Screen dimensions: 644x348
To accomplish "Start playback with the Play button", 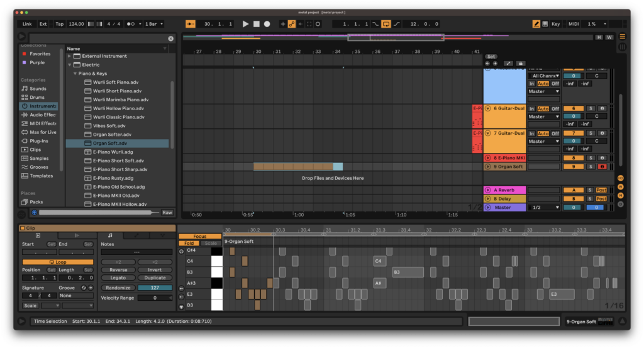I will (x=245, y=24).
